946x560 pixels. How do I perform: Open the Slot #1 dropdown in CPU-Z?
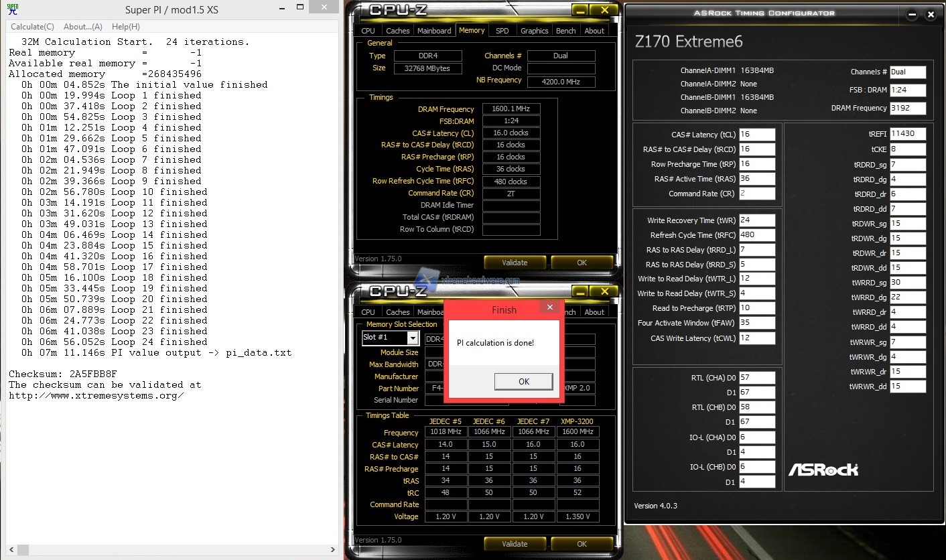pyautogui.click(x=412, y=338)
